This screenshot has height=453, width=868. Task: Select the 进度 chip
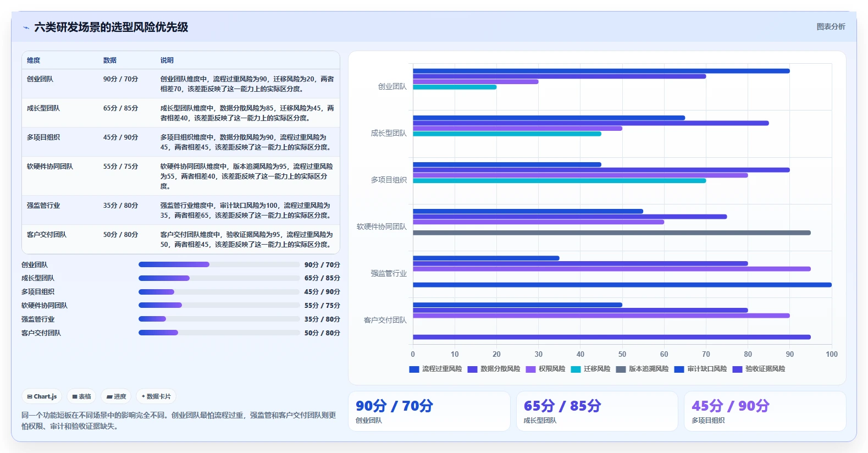click(116, 396)
